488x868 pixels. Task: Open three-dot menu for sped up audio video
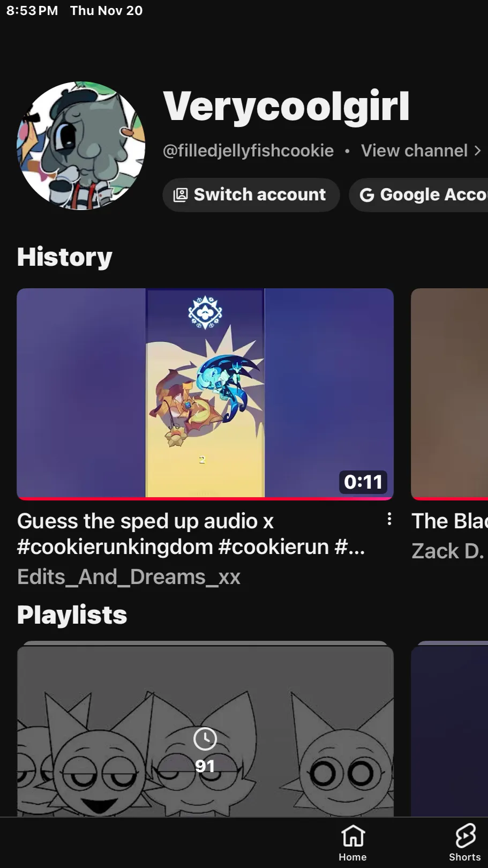coord(389,519)
